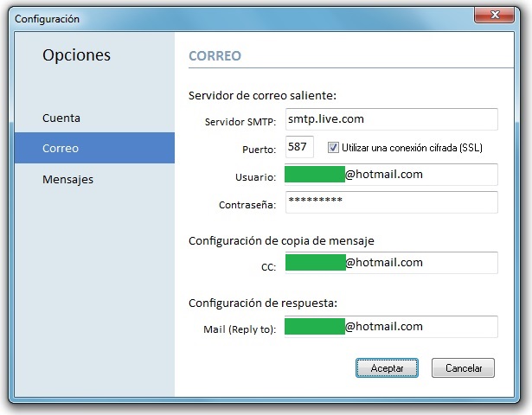Click the Opciones heading in sidebar
The image size is (532, 415).
coord(77,55)
